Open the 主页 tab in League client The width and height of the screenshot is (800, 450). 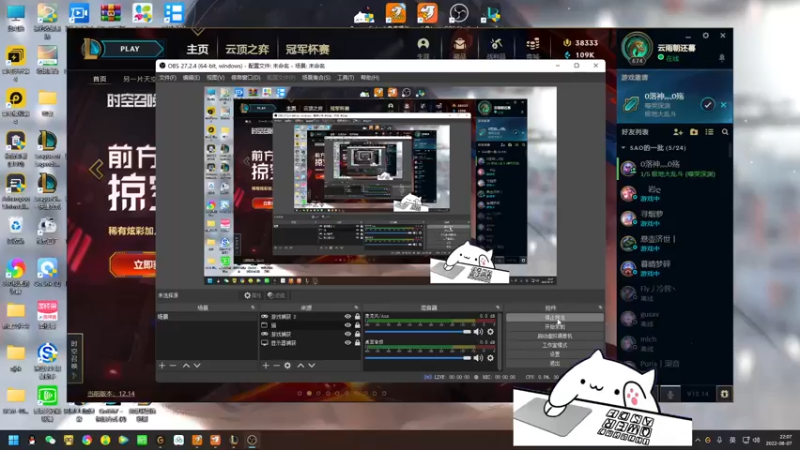tap(197, 49)
